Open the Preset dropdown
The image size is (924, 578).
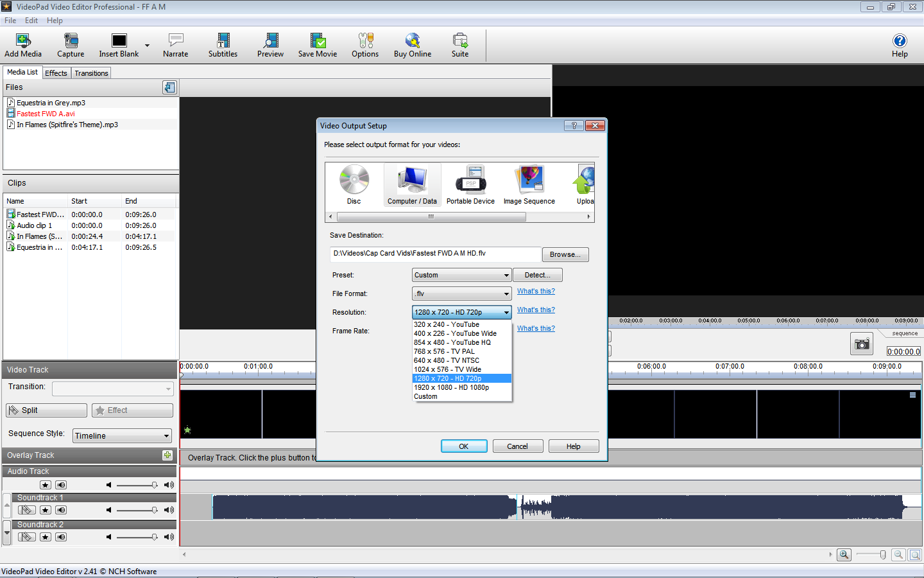pos(461,275)
